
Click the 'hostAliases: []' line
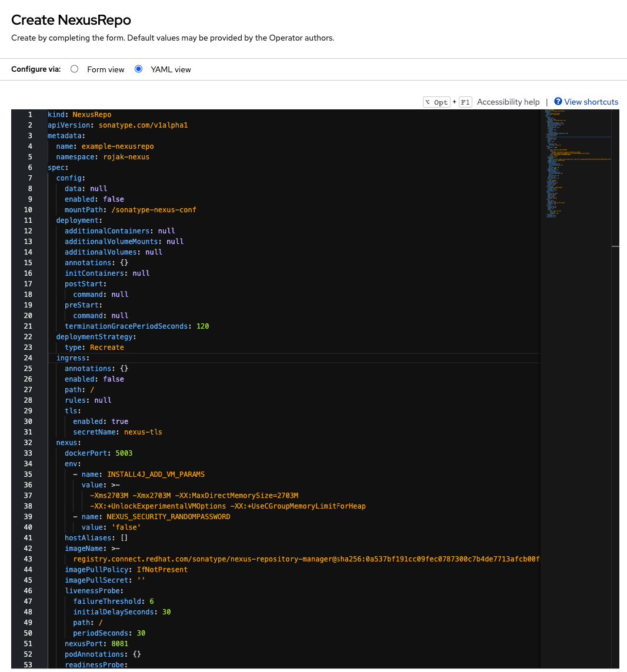(96, 538)
